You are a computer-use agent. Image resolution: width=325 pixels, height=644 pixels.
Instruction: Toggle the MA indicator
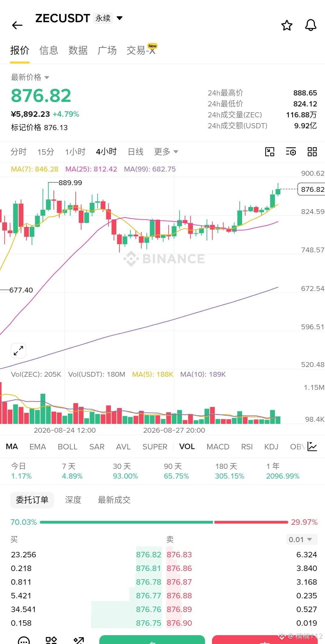[12, 446]
